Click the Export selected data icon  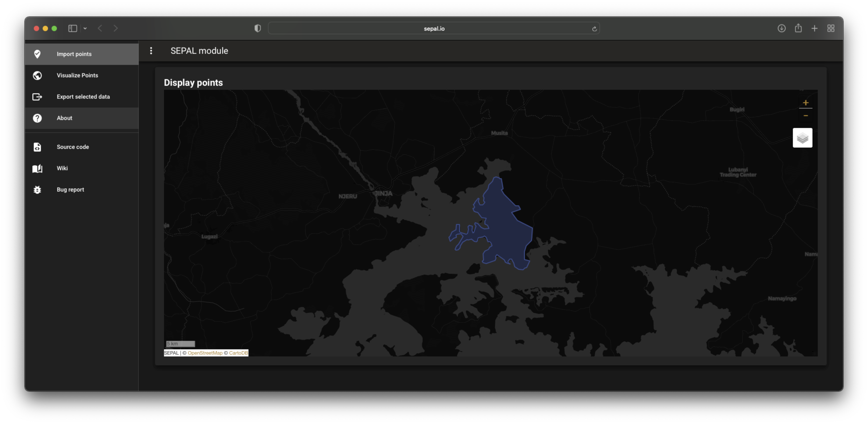point(37,97)
